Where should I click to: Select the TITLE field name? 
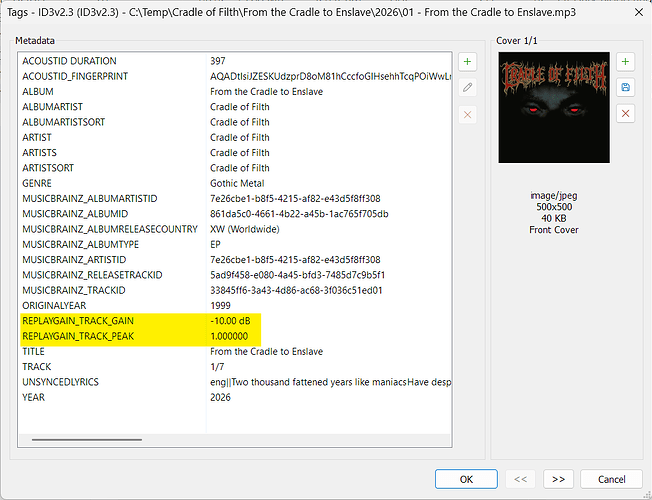(33, 351)
